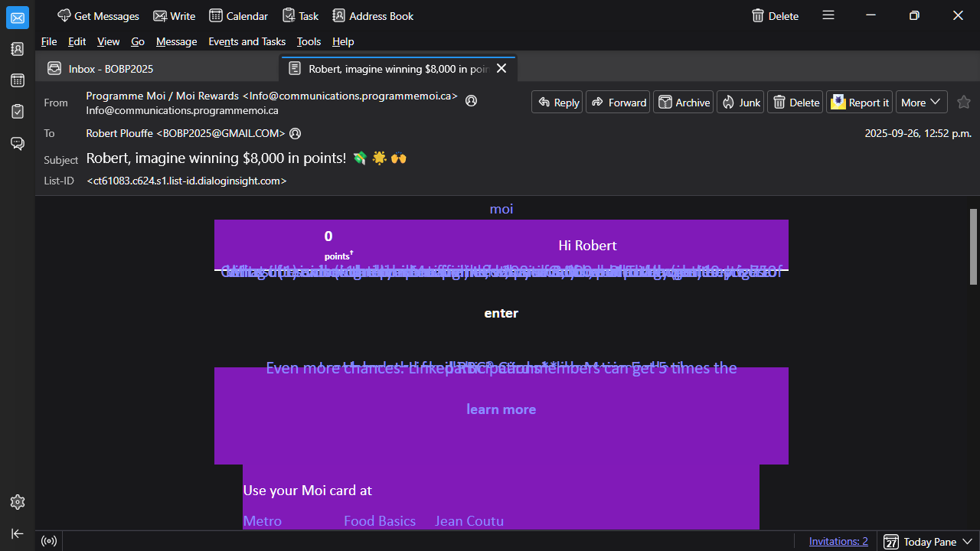Open the Events and Tasks menu
The width and height of the screenshot is (980, 551).
(x=247, y=41)
